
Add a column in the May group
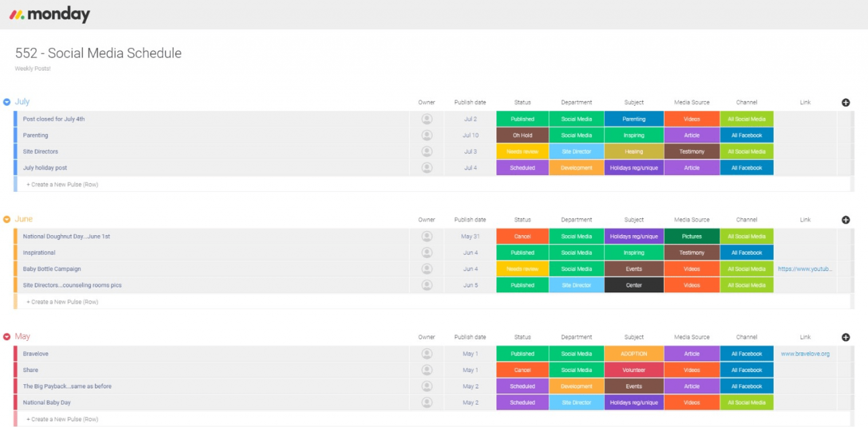[846, 337]
